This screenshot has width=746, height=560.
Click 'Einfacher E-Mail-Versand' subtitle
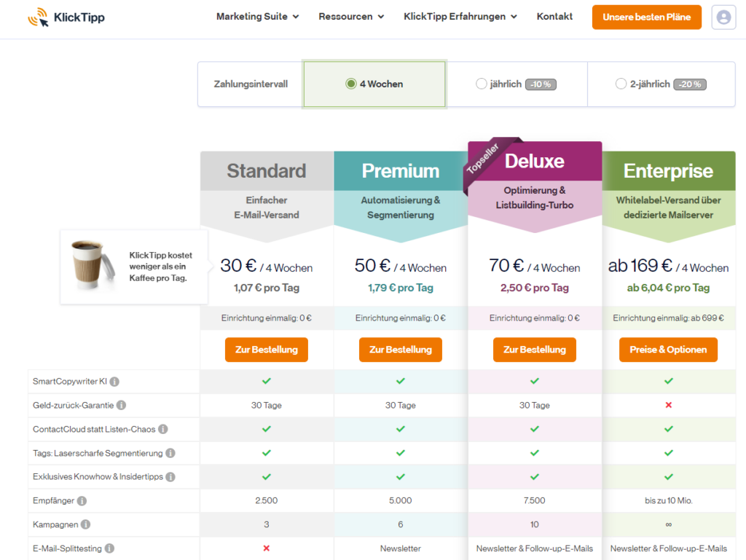267,208
